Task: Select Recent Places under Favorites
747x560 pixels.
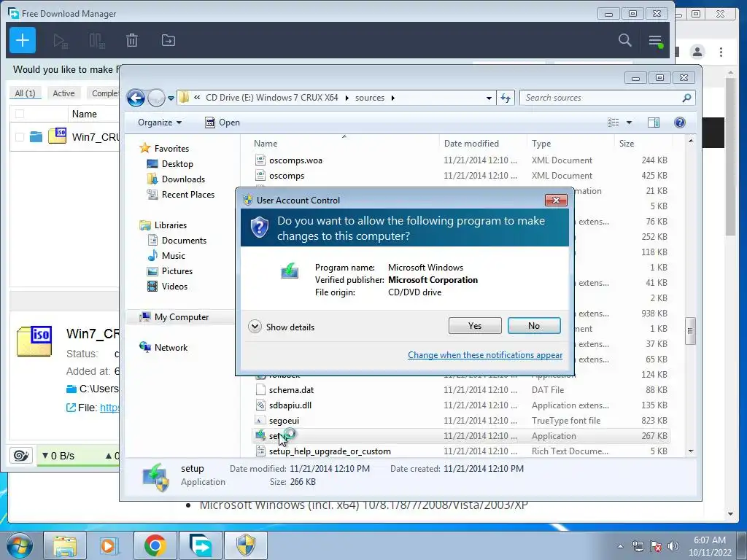Action: pos(188,194)
